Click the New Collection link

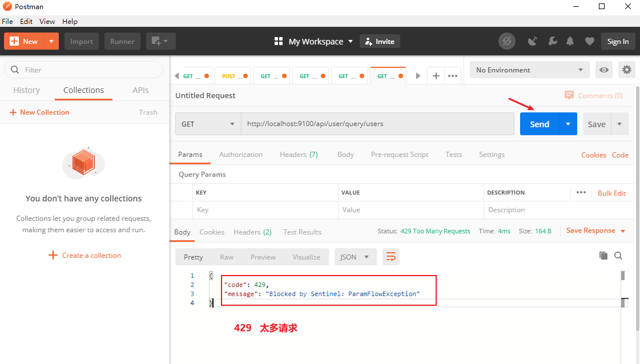[x=39, y=112]
